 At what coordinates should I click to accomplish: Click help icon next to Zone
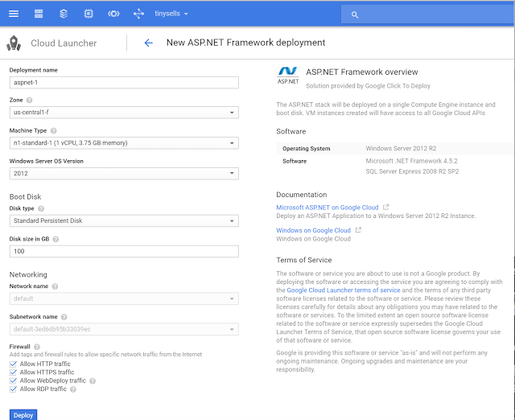[x=30, y=101]
